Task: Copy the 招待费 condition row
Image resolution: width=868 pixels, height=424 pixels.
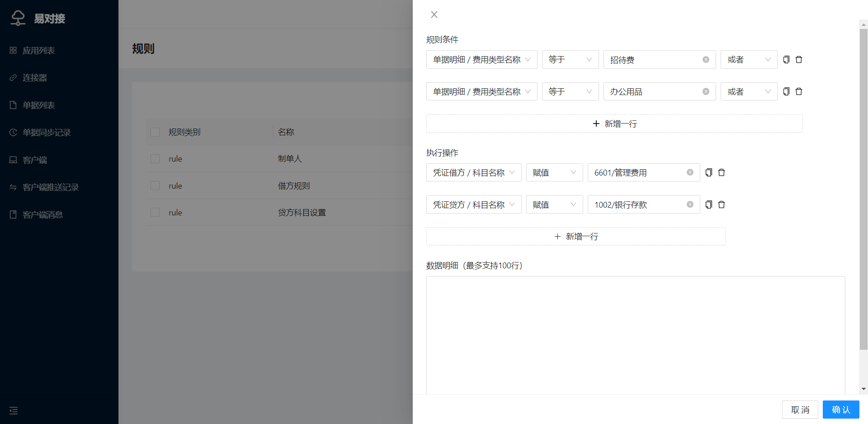Action: click(786, 60)
